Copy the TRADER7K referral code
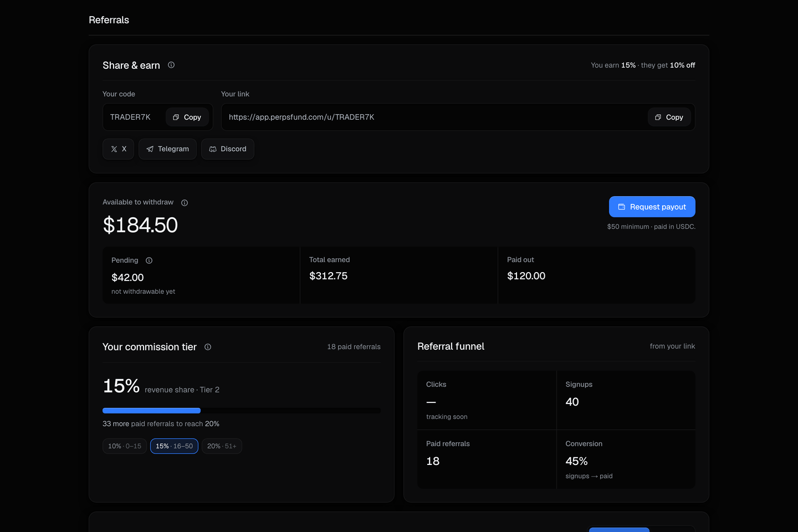 point(187,117)
